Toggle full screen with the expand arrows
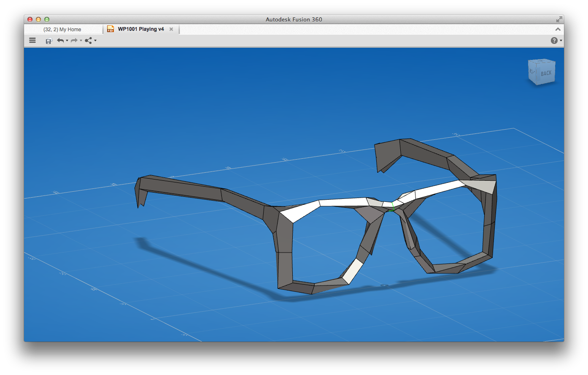This screenshot has width=588, height=375. (x=559, y=19)
